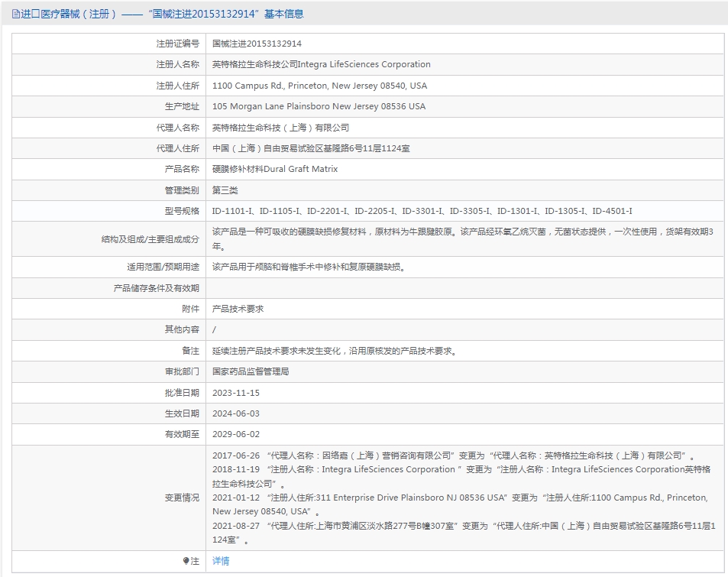Click the 代理人住所 row label

pyautogui.click(x=178, y=149)
